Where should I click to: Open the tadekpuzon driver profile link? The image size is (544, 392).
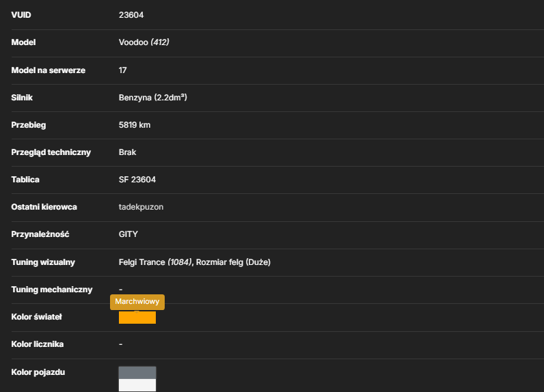[x=141, y=207]
